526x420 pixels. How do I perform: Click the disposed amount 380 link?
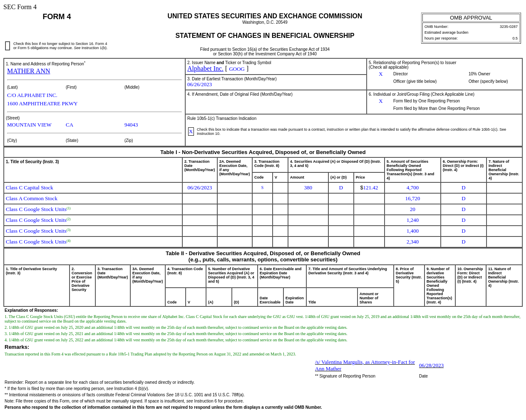[308, 187]
